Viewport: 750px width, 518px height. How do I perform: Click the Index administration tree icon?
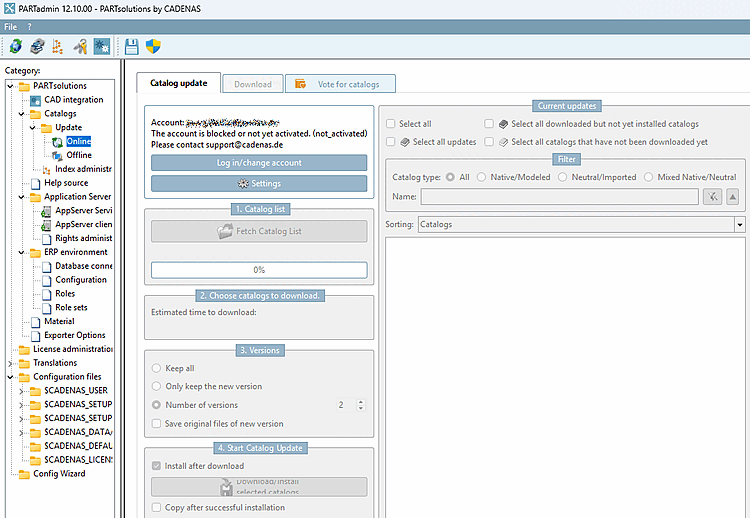(46, 169)
